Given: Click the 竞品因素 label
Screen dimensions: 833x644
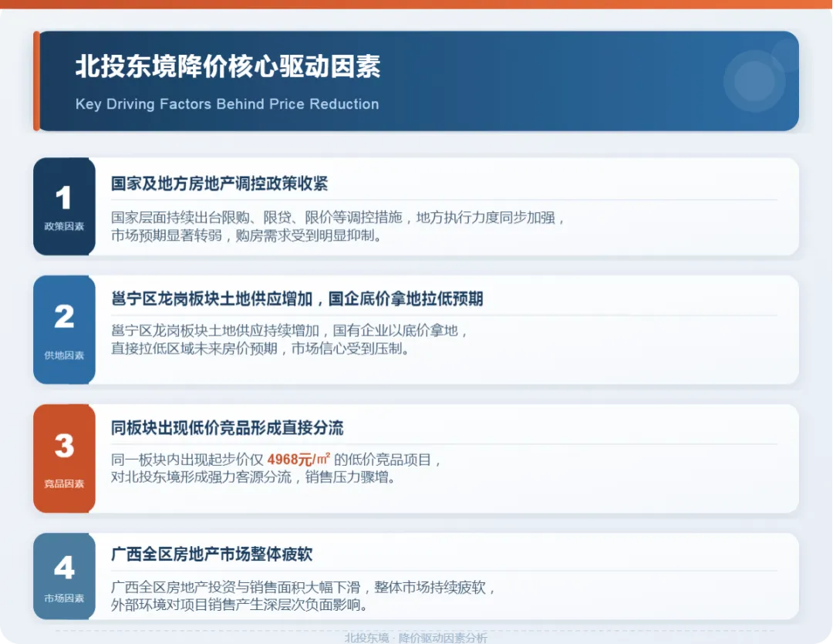Looking at the screenshot, I should click(64, 484).
